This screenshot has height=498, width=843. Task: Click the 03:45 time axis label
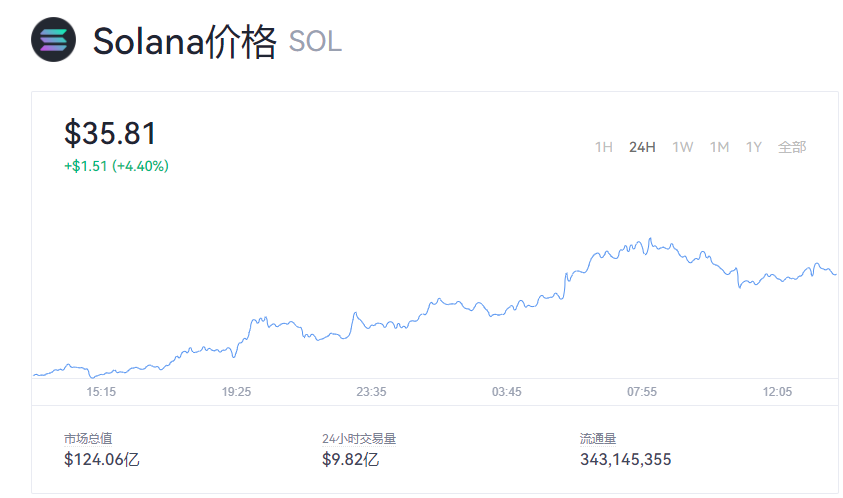point(506,392)
